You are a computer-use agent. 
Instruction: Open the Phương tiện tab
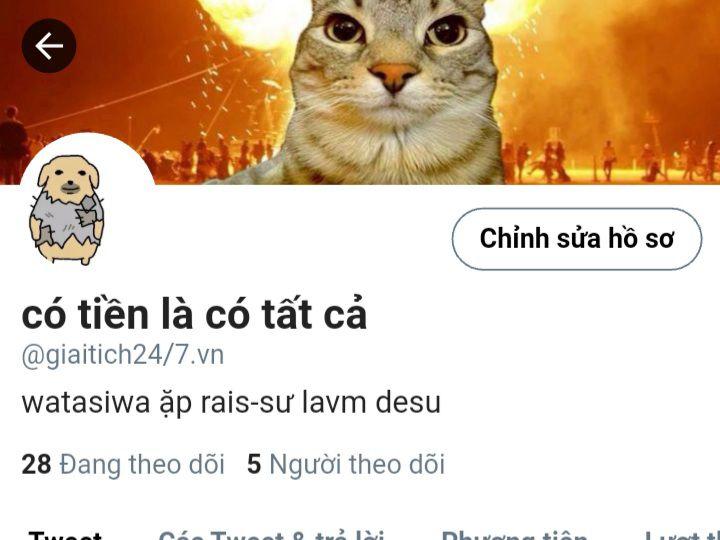514,535
